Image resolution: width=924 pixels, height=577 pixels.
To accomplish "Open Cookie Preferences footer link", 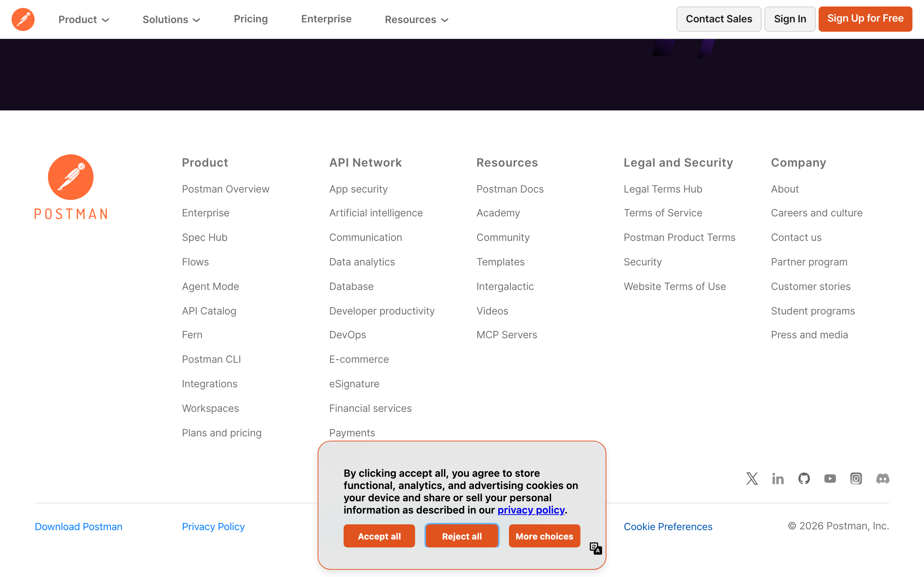I will (668, 527).
